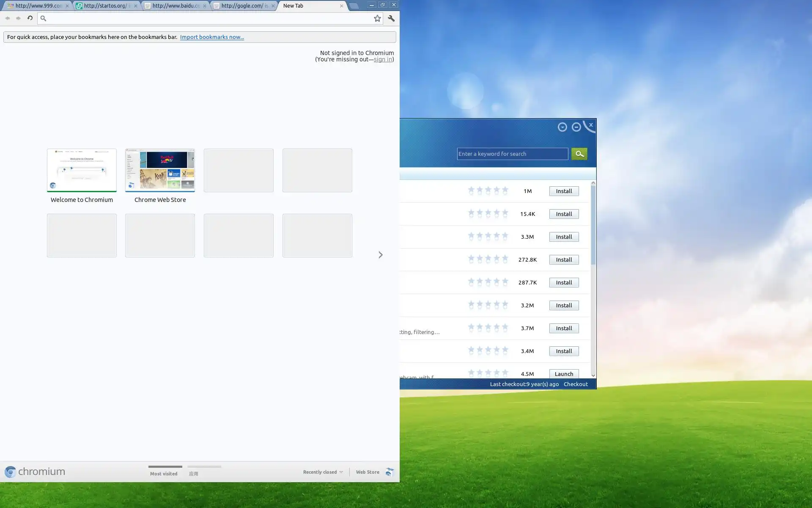Click the reload page icon
The height and width of the screenshot is (508, 812).
pyautogui.click(x=30, y=18)
